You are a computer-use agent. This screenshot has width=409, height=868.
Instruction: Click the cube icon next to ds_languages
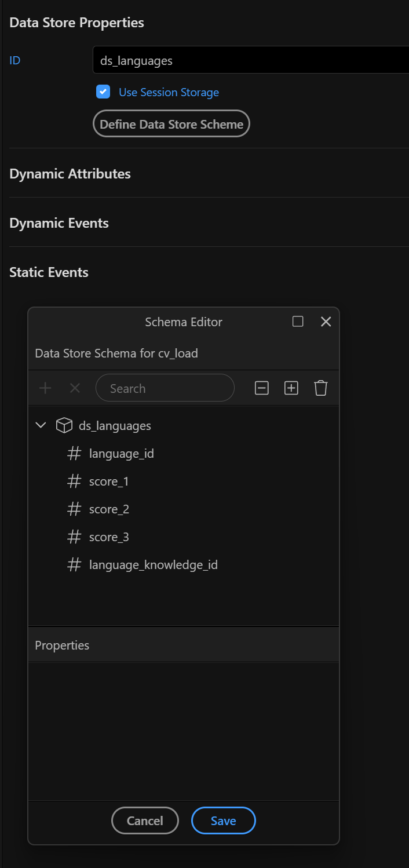point(64,425)
